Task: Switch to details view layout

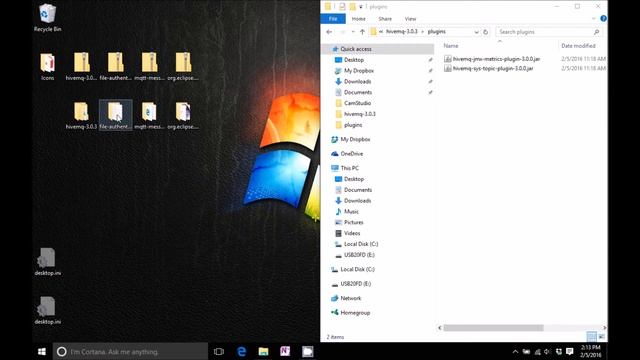Action: [x=591, y=336]
